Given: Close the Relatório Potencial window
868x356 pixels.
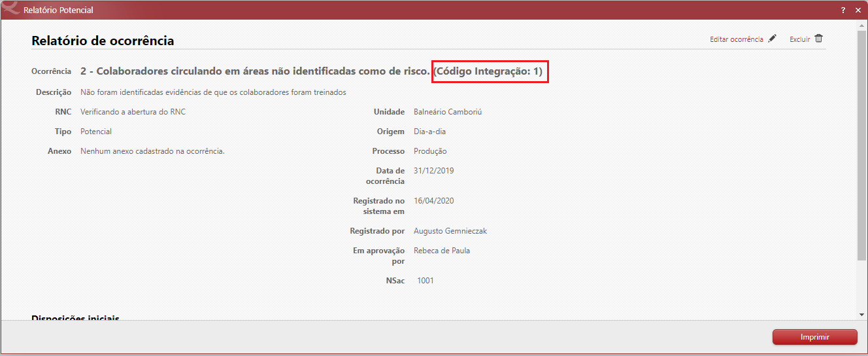Looking at the screenshot, I should (x=858, y=10).
